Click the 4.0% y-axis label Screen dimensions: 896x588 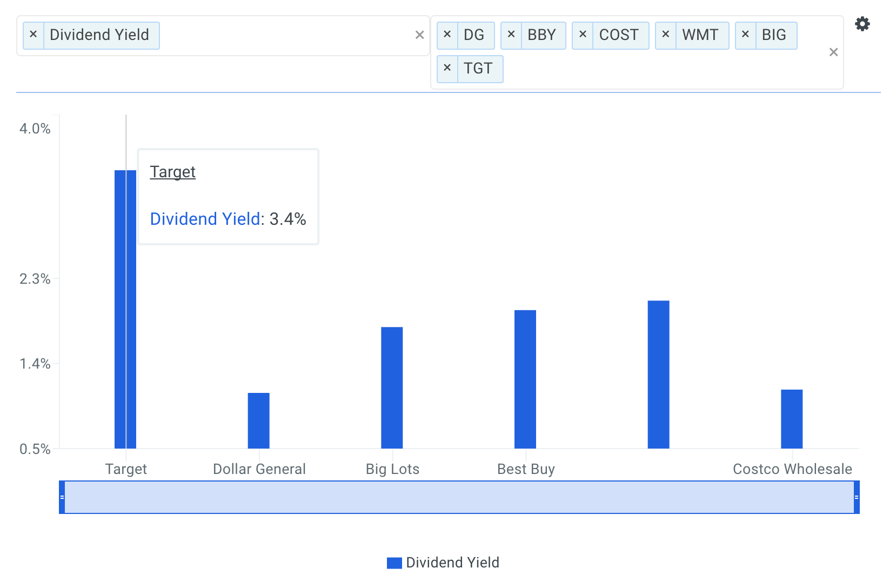(x=35, y=129)
